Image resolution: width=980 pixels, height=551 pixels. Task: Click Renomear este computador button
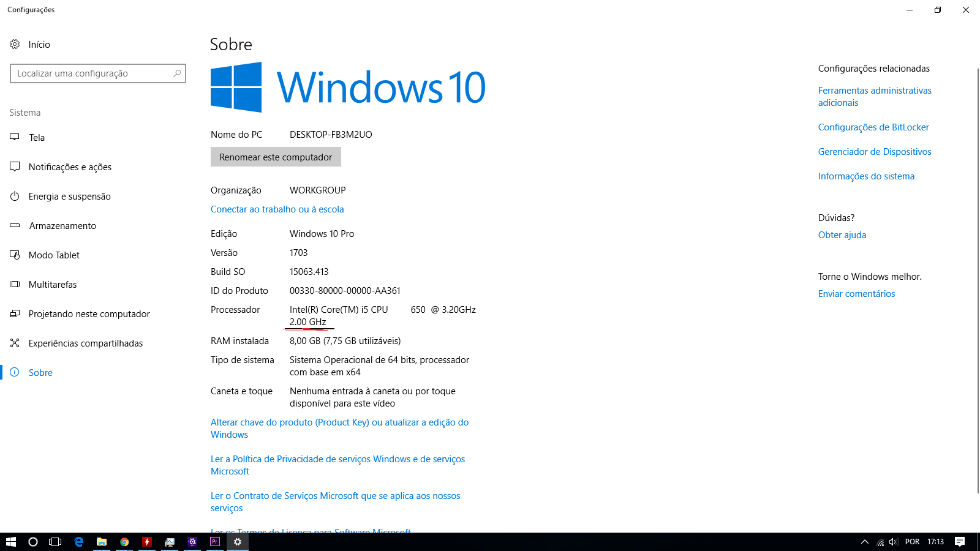tap(276, 157)
